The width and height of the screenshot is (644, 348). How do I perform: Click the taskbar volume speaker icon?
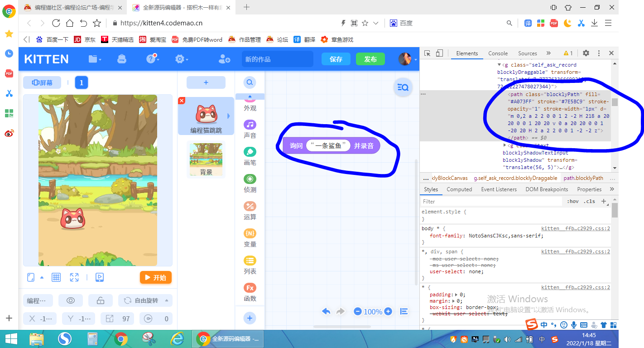(x=507, y=339)
